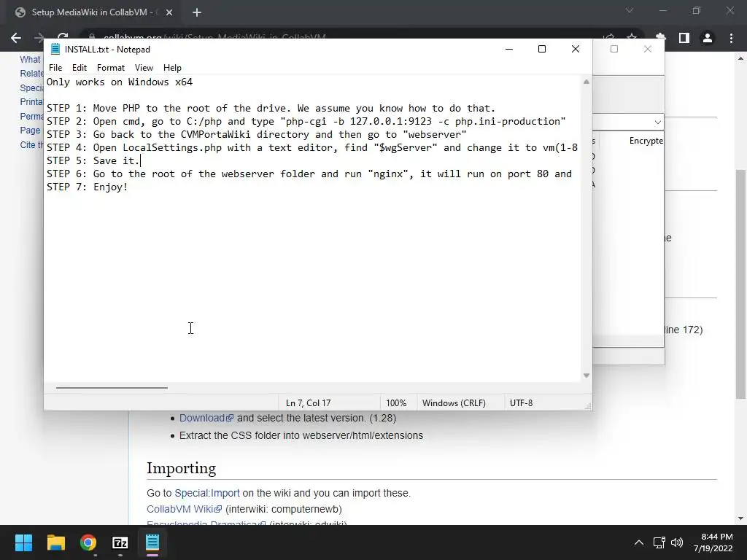Click the browser page scrollbar thumb
The height and width of the screenshot is (560, 747).
pos(740,284)
